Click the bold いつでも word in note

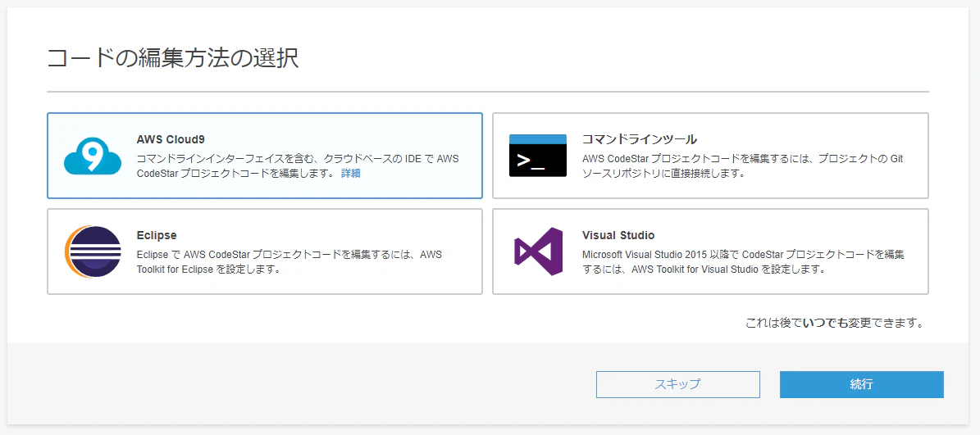click(827, 324)
